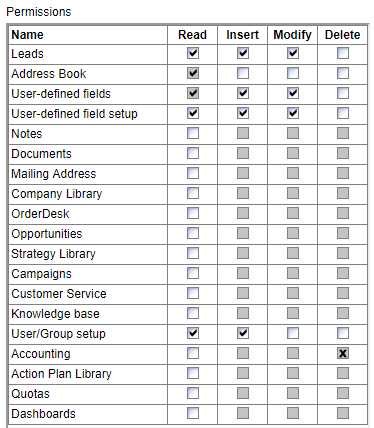Screen dimensions: 374x428
Task: Tick Read for Campaigns row
Action: 193,273
